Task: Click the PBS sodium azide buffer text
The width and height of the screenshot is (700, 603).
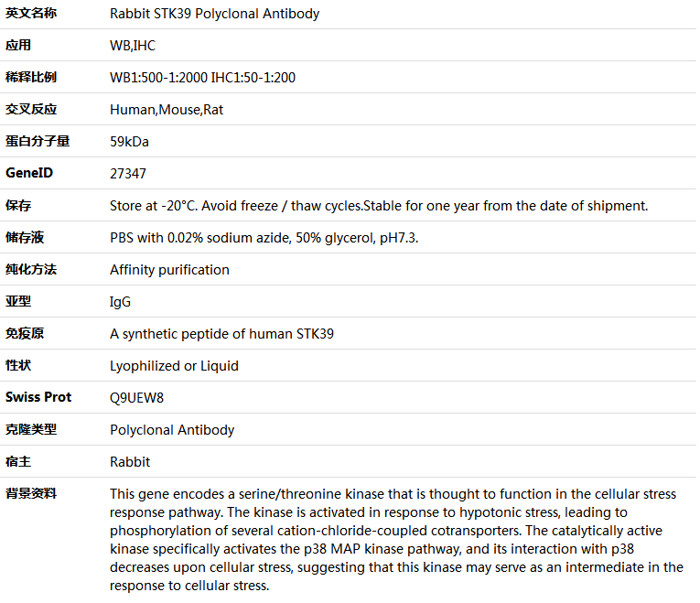Action: click(264, 238)
